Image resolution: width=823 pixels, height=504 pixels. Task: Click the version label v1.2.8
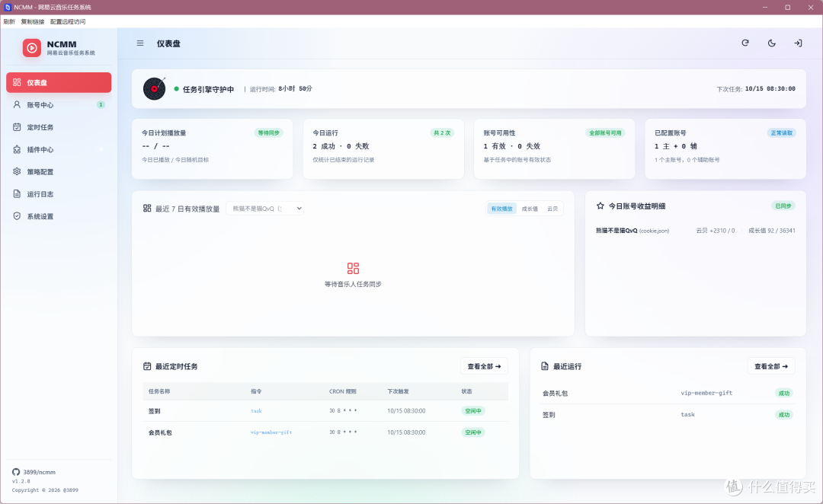pyautogui.click(x=21, y=481)
